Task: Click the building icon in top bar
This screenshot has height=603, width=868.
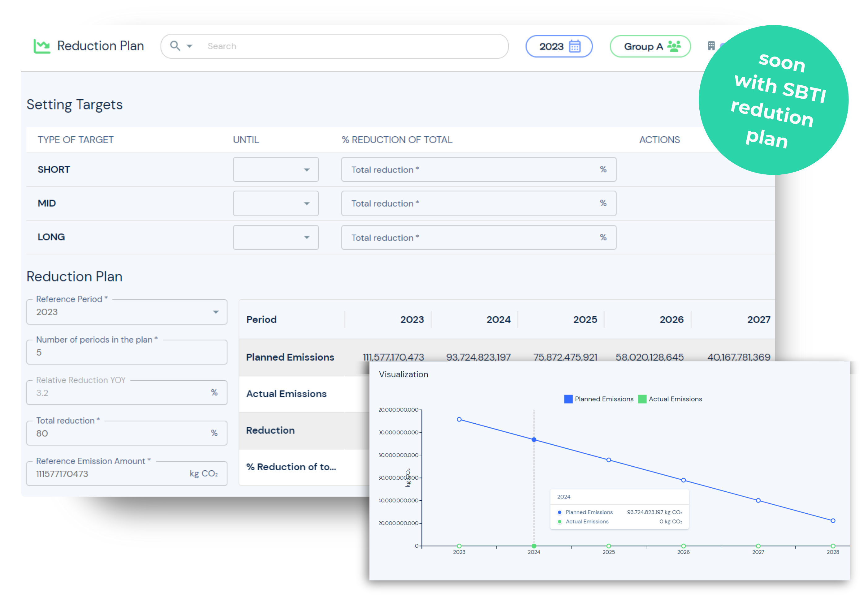Action: (711, 46)
